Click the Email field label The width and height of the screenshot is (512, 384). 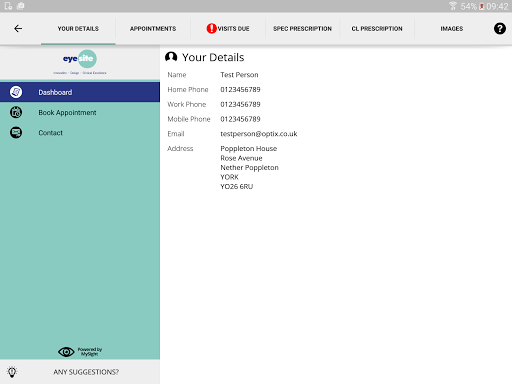(x=176, y=134)
